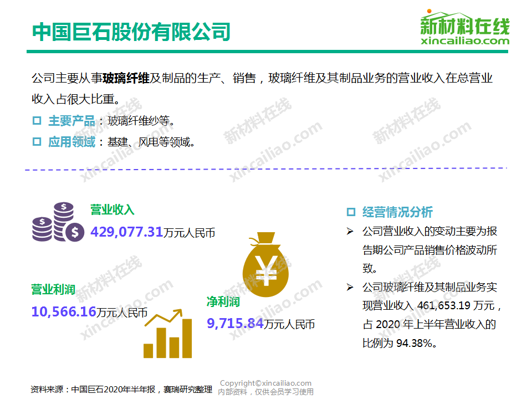Click the bold words 玻璃纤维
Viewport: 532px width, 399px height.
[x=126, y=78]
